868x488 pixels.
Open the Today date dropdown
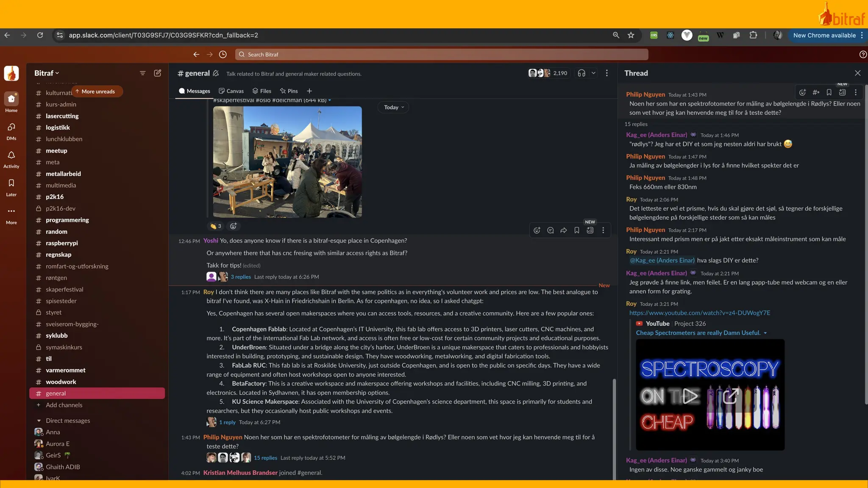[393, 107]
